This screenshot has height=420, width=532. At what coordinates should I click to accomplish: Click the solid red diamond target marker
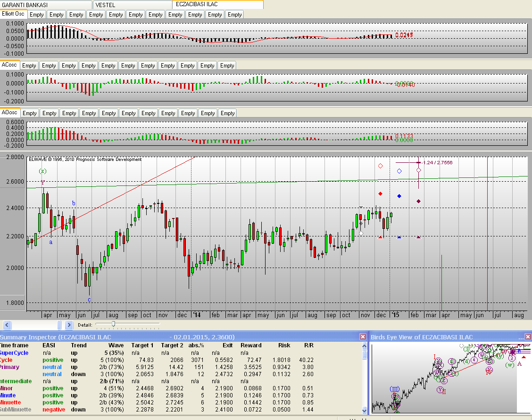pos(380,194)
